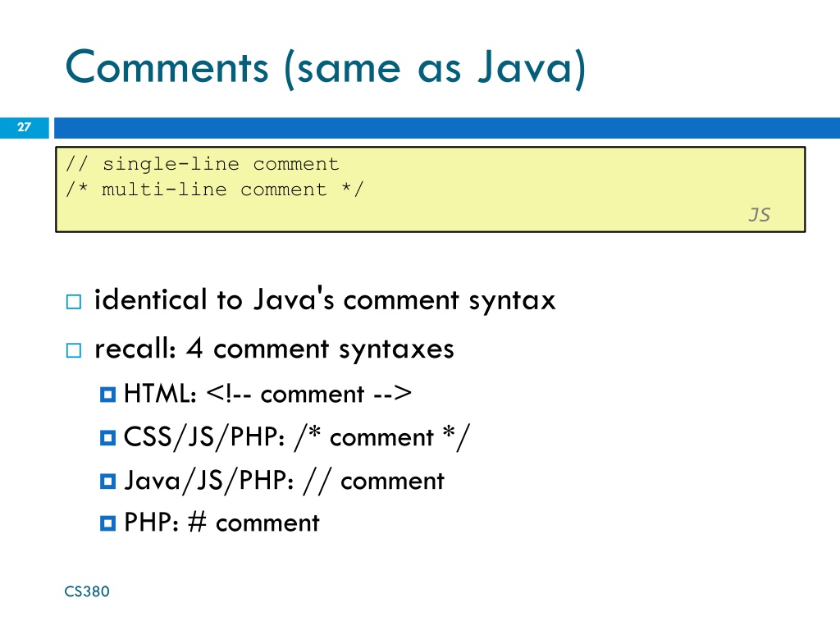Viewport: 840px width, 630px height.
Task: Click empty area inside yellow code box
Action: pyautogui.click(x=536, y=182)
